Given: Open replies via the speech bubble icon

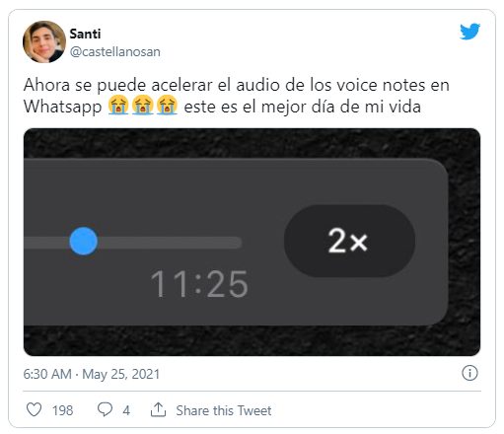Looking at the screenshot, I should click(x=106, y=409).
